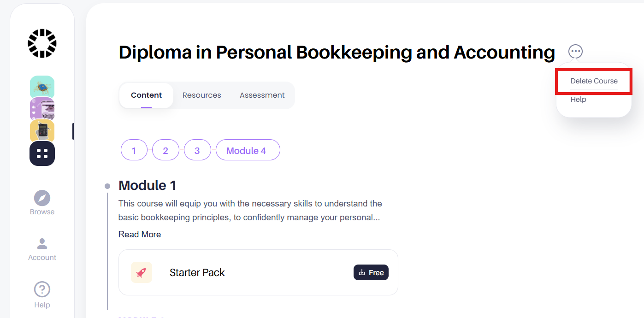
Task: Open Browse via the compass icon
Action: pos(42,198)
